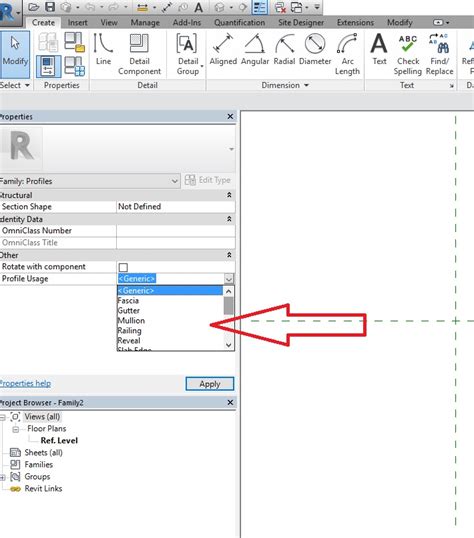This screenshot has height=538, width=474.
Task: Switch to the Manage ribbon tab
Action: tap(145, 23)
